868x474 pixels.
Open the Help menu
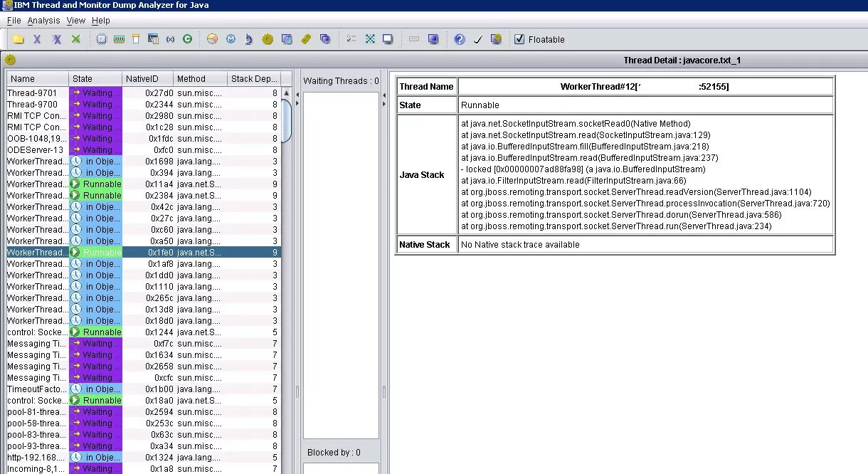click(x=101, y=21)
